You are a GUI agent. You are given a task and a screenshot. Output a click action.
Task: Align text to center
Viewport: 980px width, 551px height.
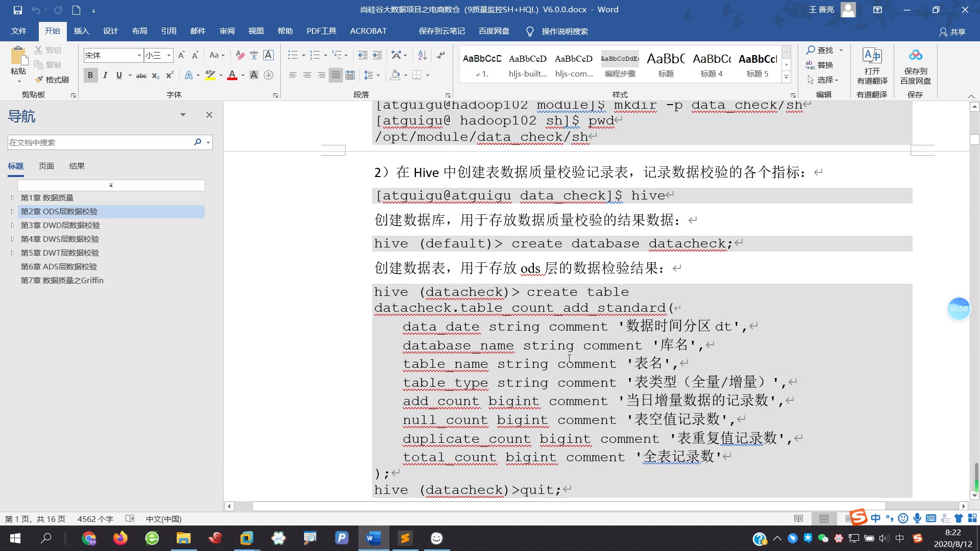pyautogui.click(x=307, y=76)
